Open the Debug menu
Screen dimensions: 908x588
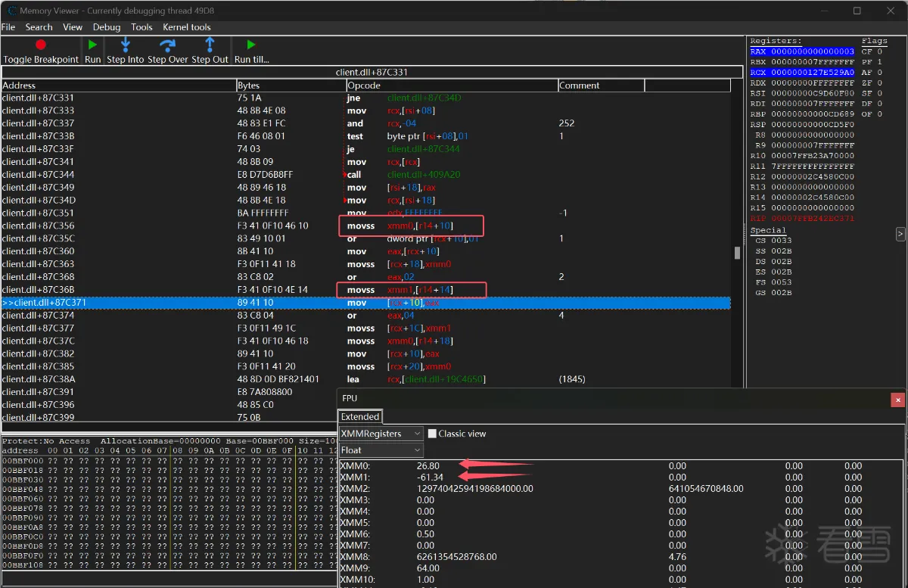click(x=106, y=27)
